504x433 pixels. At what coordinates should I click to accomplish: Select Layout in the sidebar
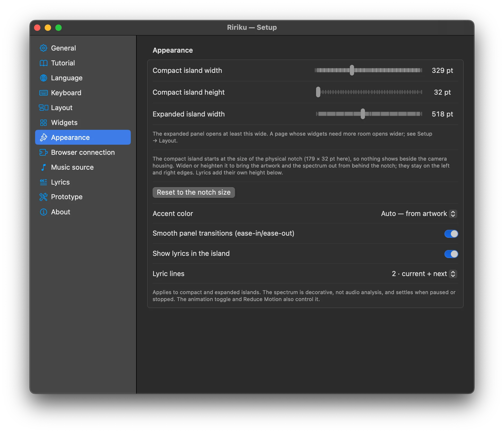(x=83, y=108)
